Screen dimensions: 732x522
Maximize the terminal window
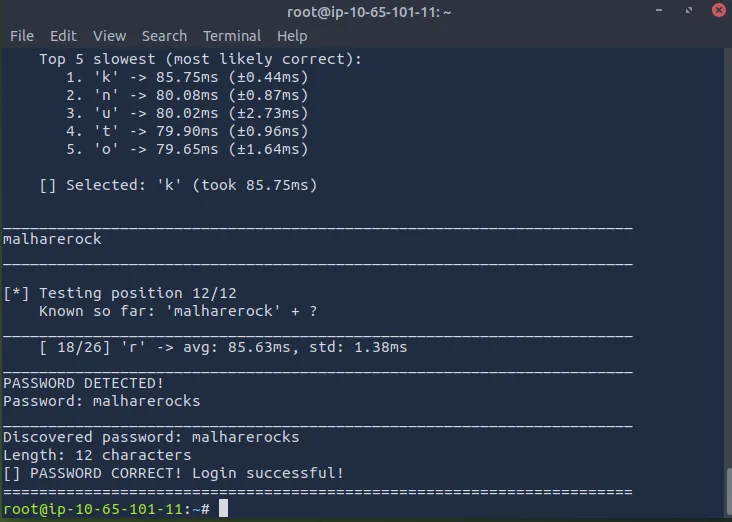pyautogui.click(x=689, y=11)
